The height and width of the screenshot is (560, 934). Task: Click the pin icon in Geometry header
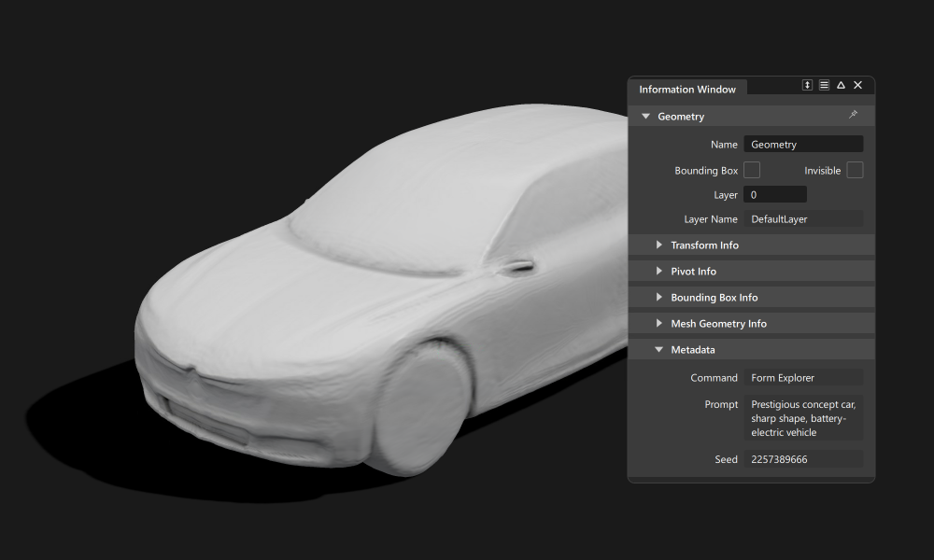(x=853, y=115)
